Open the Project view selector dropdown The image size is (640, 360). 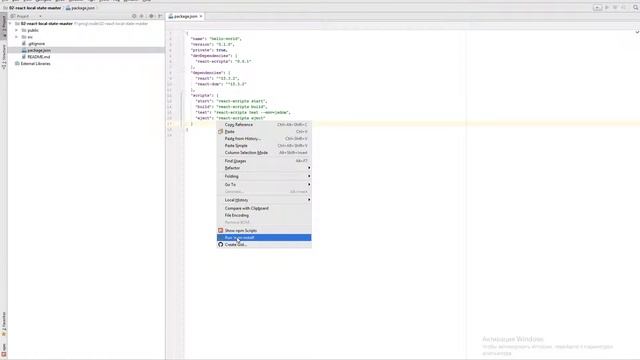click(26, 16)
